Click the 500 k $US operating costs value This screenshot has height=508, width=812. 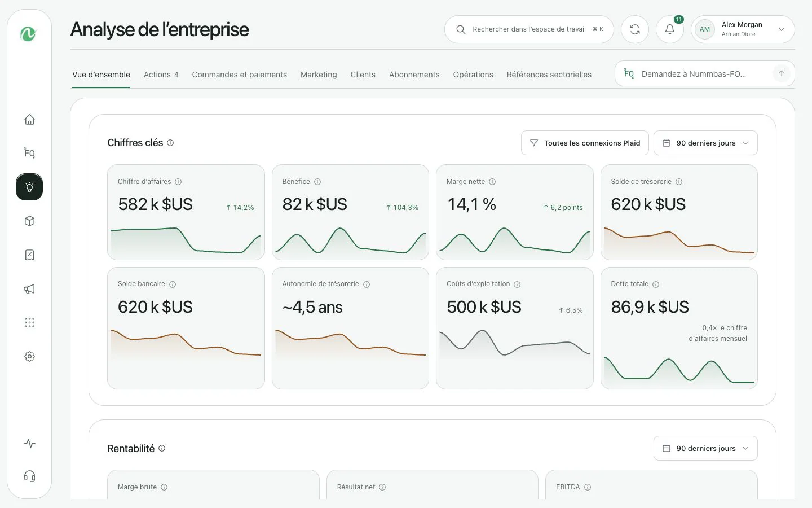click(x=484, y=307)
